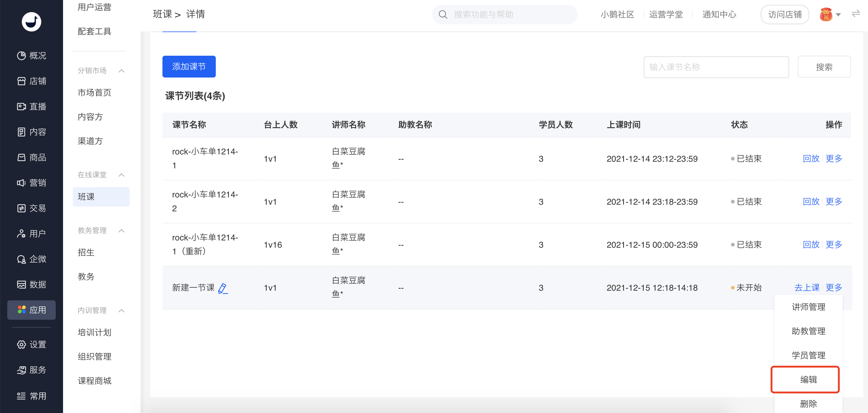Open the avatar account dropdown arrow
This screenshot has width=868, height=413.
click(x=838, y=15)
